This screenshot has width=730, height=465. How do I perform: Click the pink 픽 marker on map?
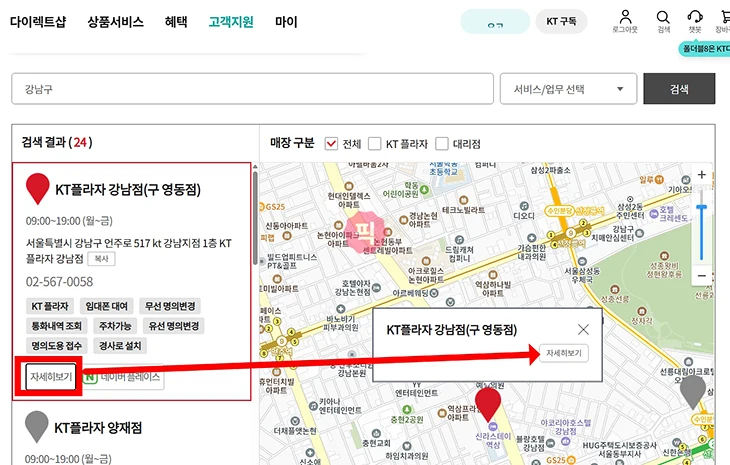click(x=365, y=231)
